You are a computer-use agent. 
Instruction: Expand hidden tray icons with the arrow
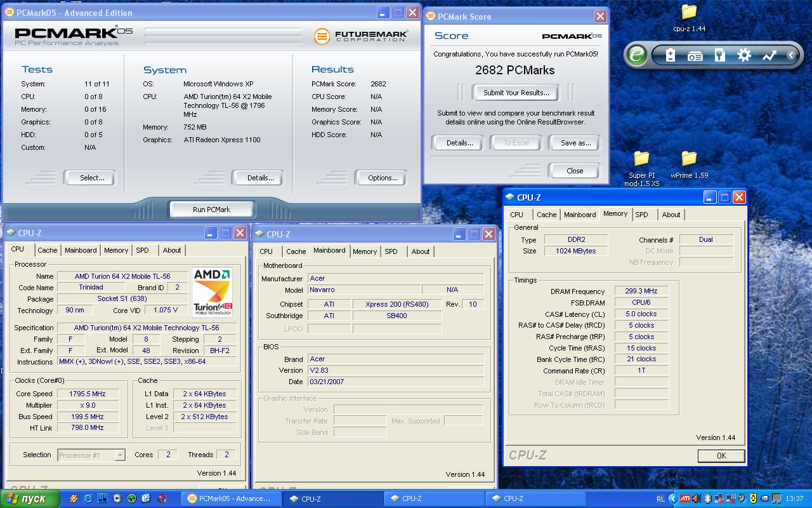coord(674,498)
